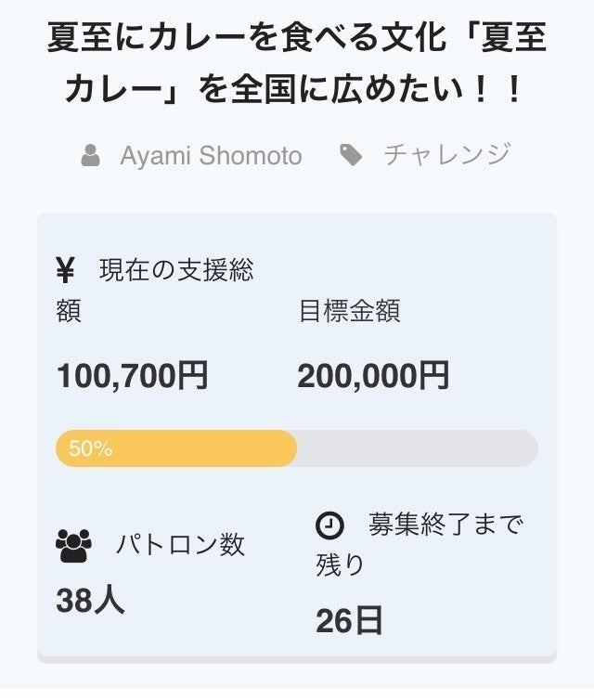The width and height of the screenshot is (594, 700).
Task: Open author Ayami Shomoto's profile
Action: click(211, 155)
